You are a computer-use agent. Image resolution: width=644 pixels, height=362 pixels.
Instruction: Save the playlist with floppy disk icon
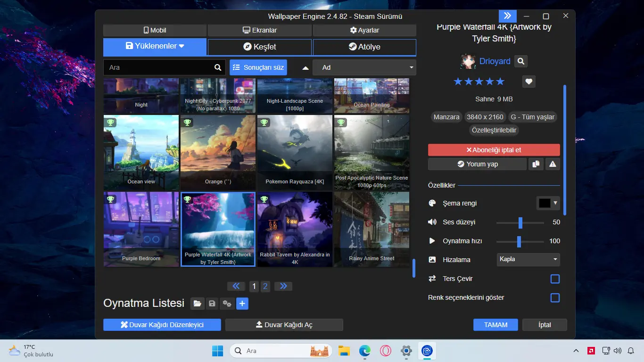coord(212,304)
